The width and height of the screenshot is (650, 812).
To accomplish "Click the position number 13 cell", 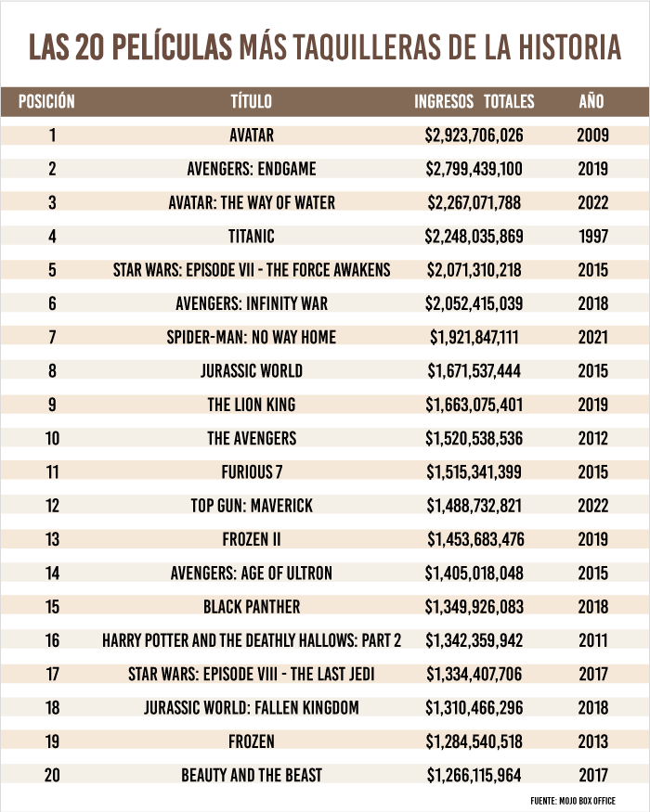I will point(52,539).
